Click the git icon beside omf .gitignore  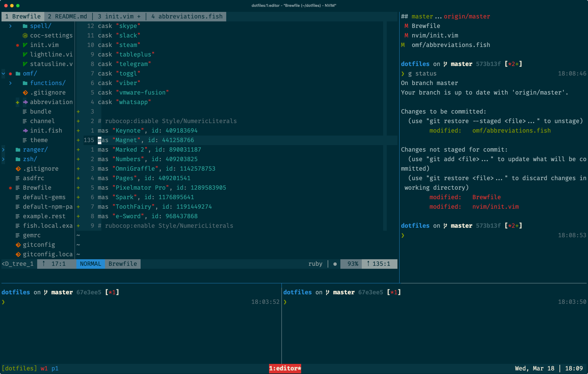(25, 92)
